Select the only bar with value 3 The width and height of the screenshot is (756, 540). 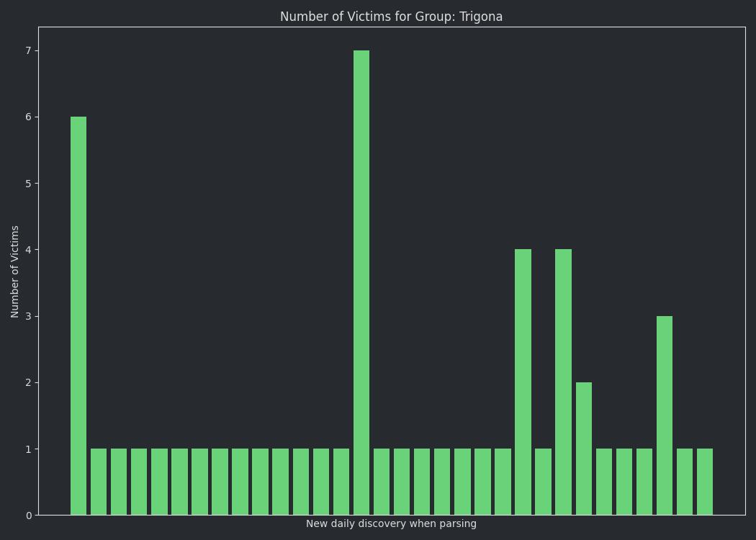coord(665,415)
